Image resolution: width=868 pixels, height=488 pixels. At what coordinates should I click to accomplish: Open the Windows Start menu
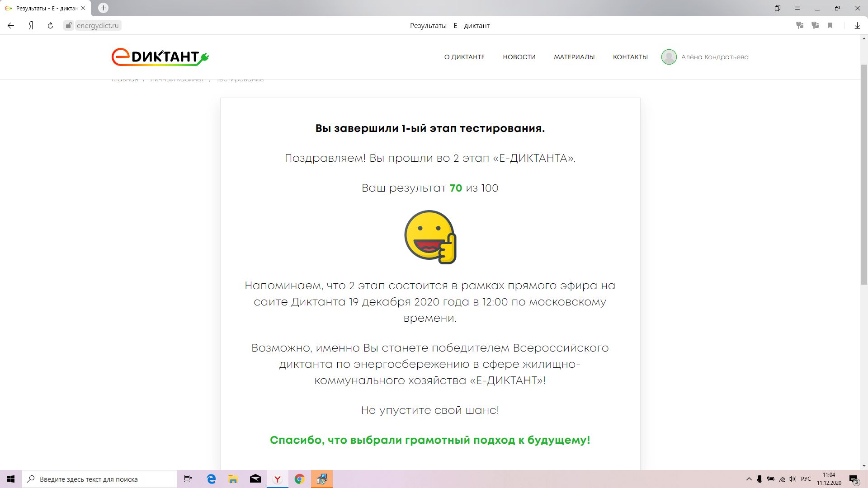[11, 479]
